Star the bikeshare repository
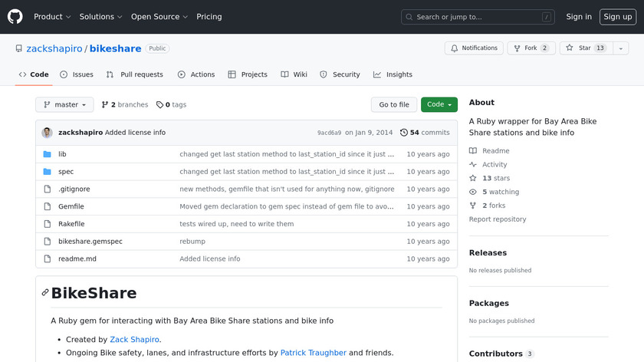The image size is (644, 362). [x=580, y=48]
